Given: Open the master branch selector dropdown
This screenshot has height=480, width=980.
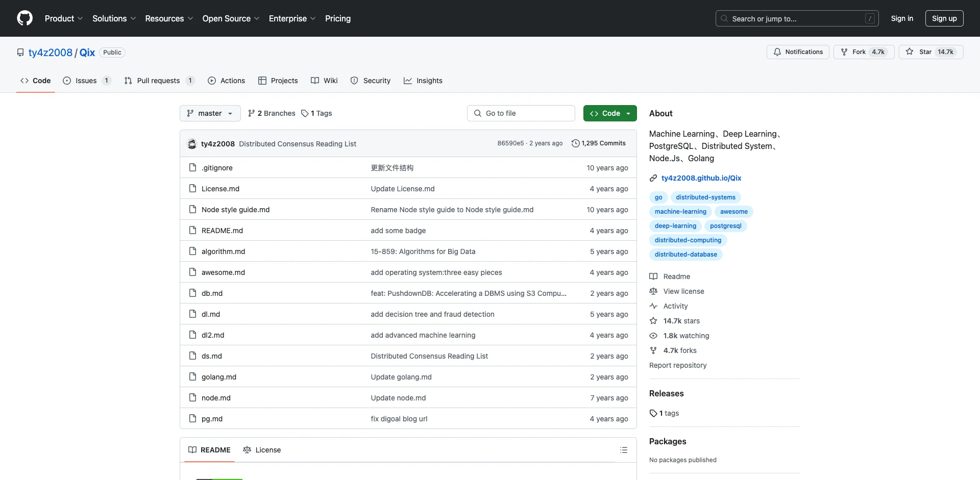Looking at the screenshot, I should pyautogui.click(x=210, y=113).
